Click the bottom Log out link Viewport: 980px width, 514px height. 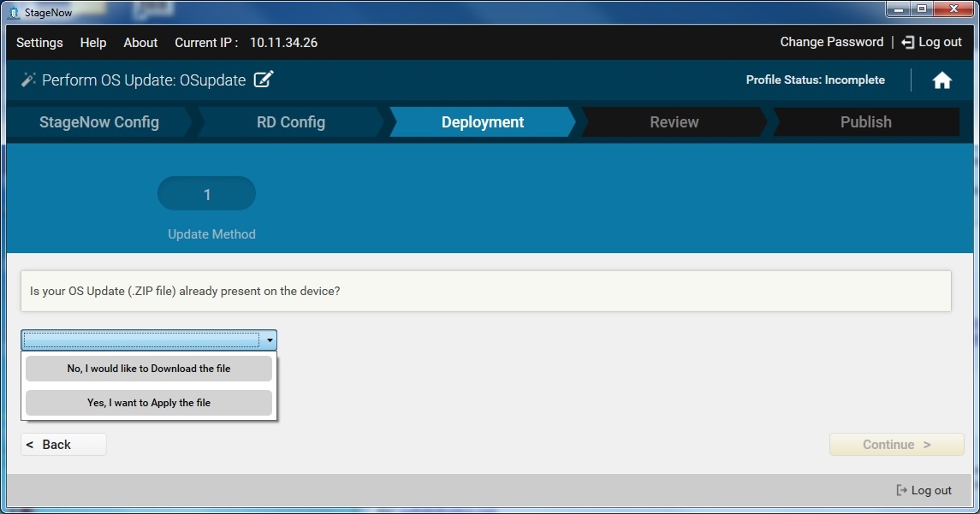tap(924, 490)
